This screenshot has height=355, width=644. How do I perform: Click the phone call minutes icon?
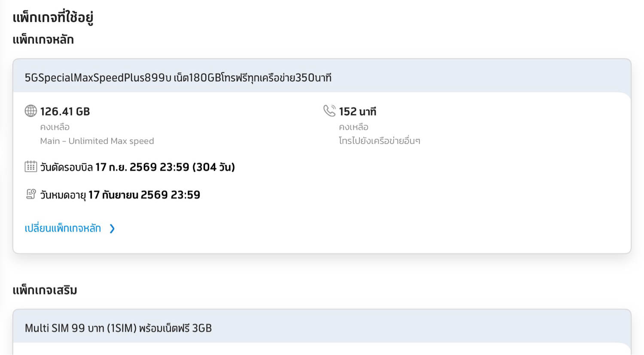click(x=329, y=111)
